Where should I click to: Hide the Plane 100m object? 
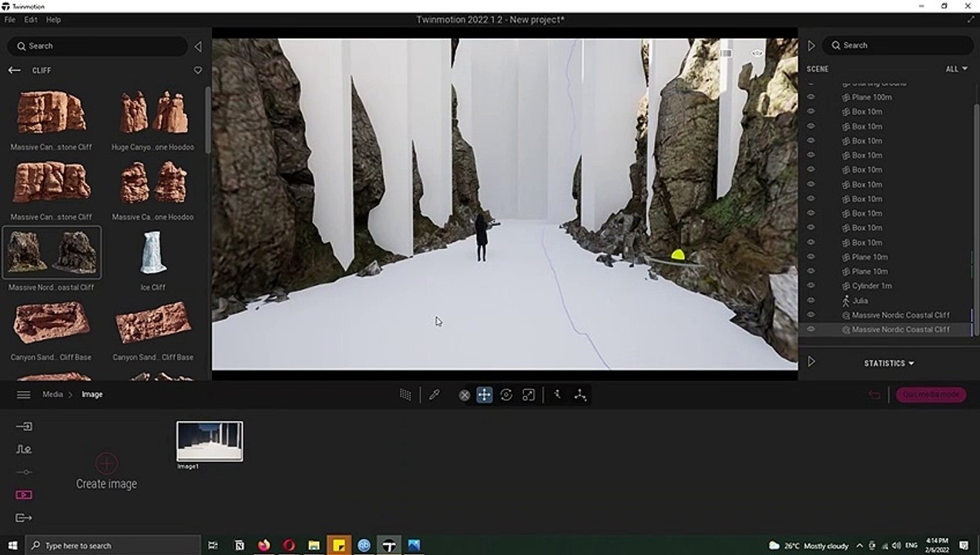coord(811,97)
